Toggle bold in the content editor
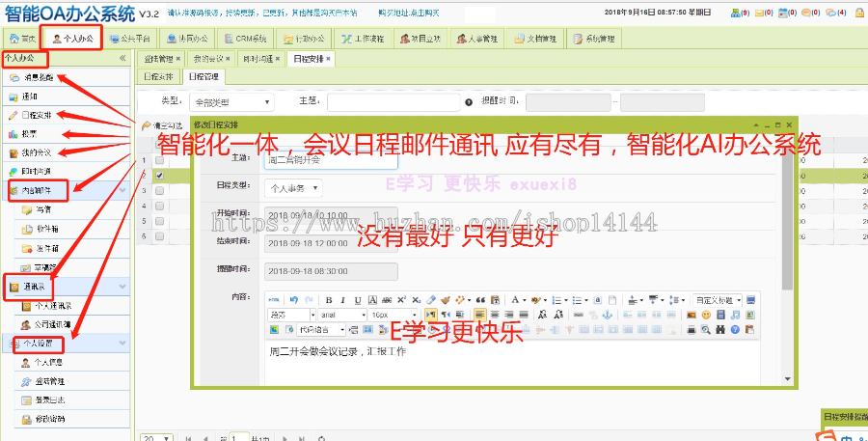868x441 pixels. [329, 300]
